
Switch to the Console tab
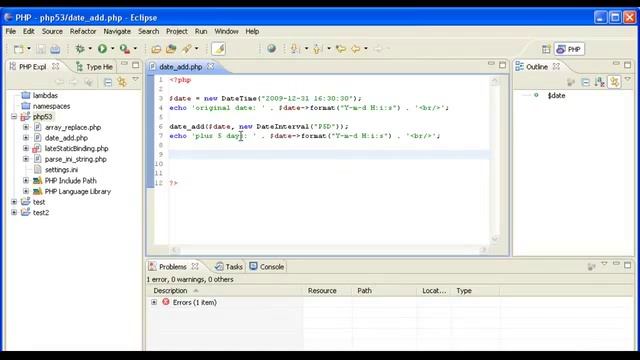pos(267,267)
